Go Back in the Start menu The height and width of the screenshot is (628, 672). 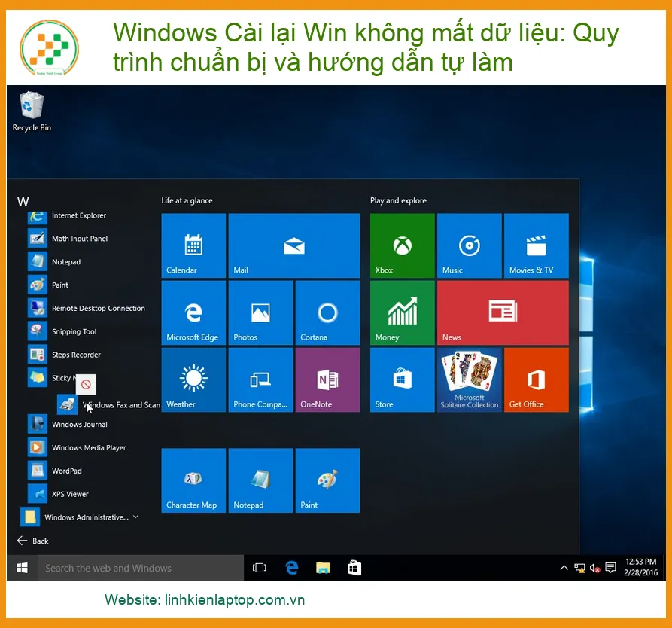(32, 541)
